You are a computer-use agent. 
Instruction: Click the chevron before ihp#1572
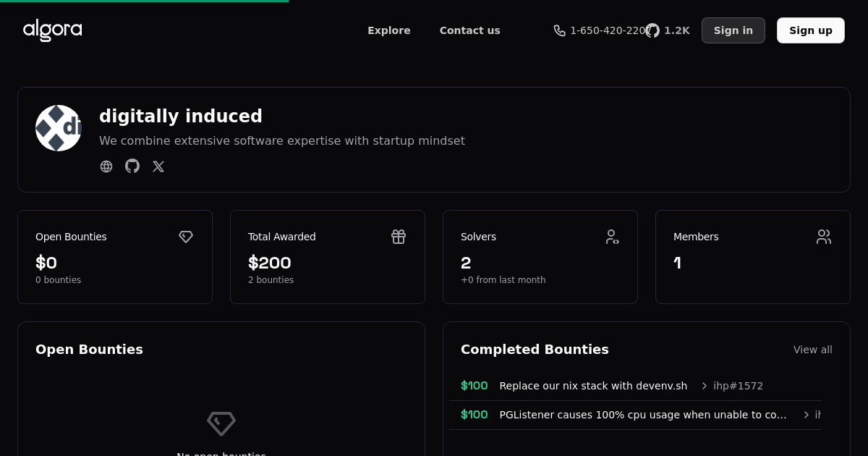[704, 386]
